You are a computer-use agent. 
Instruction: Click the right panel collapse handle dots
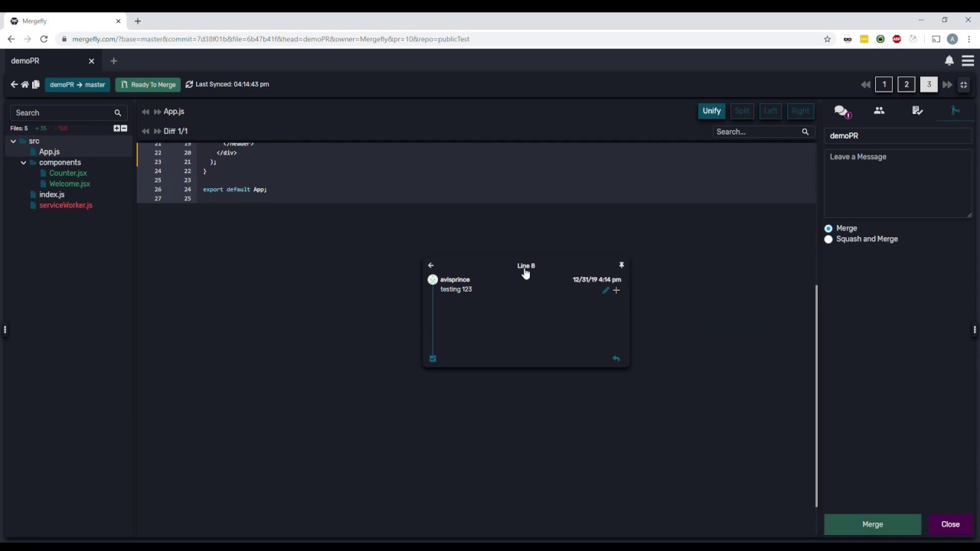coord(975,330)
